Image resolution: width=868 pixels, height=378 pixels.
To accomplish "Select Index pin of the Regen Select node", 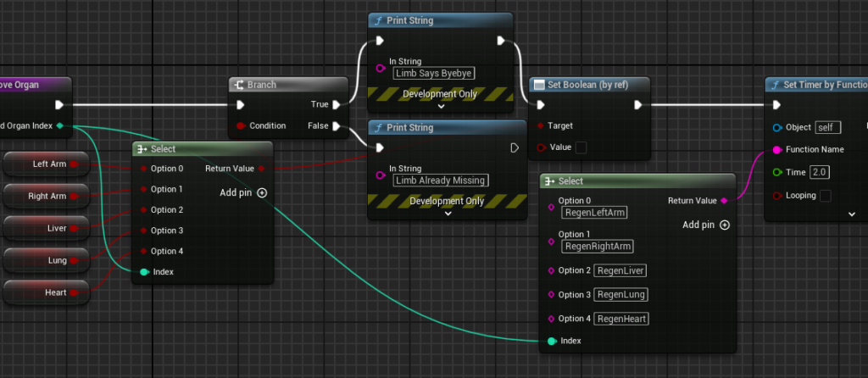I will coord(551,341).
